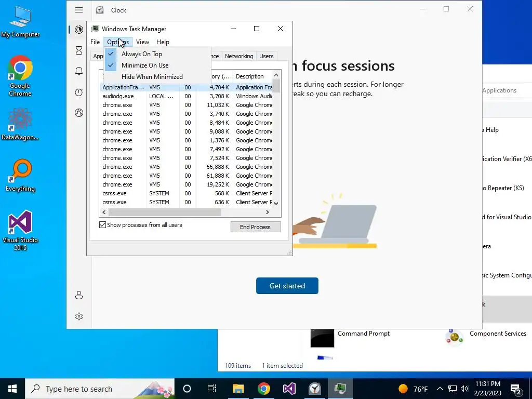Image resolution: width=532 pixels, height=399 pixels.
Task: Select Component Services icon in the Explorer window
Action: [455, 338]
